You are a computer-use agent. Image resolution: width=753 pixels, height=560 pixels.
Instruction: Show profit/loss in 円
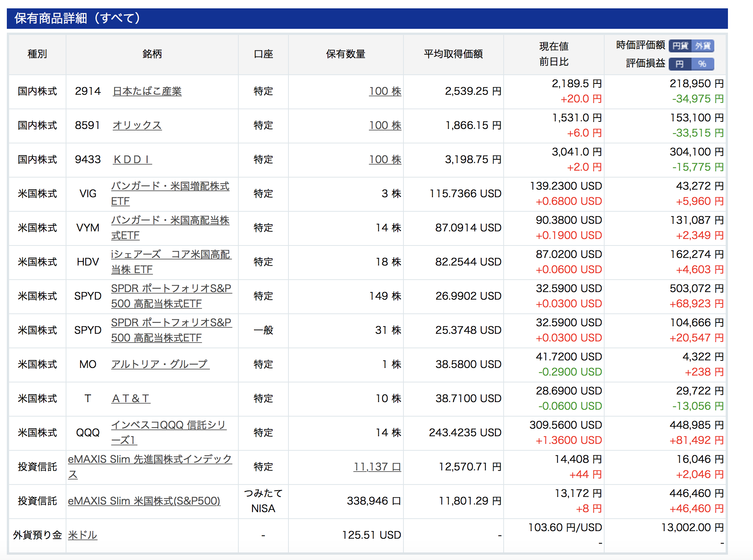pos(680,64)
